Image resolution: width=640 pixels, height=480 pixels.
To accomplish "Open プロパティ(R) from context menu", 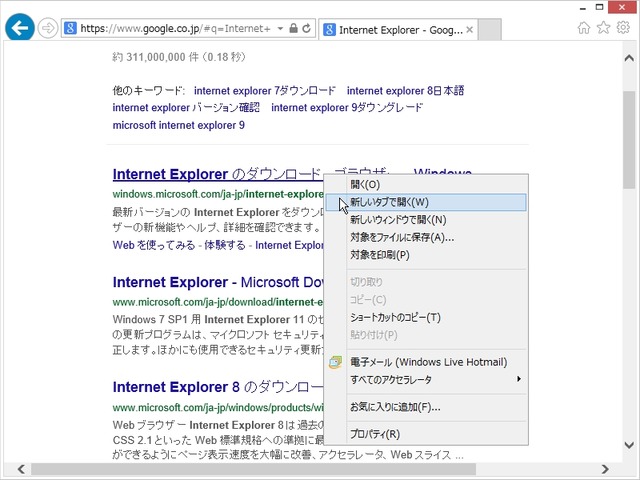I will point(426,434).
